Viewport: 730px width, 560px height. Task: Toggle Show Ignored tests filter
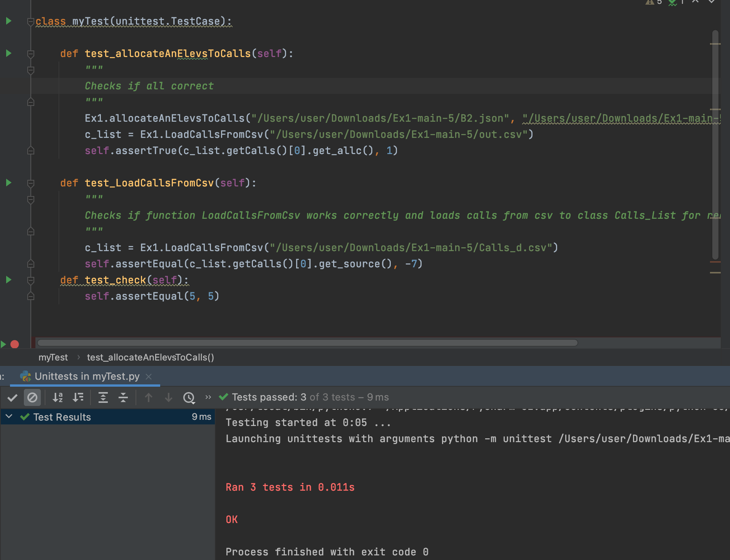point(32,397)
